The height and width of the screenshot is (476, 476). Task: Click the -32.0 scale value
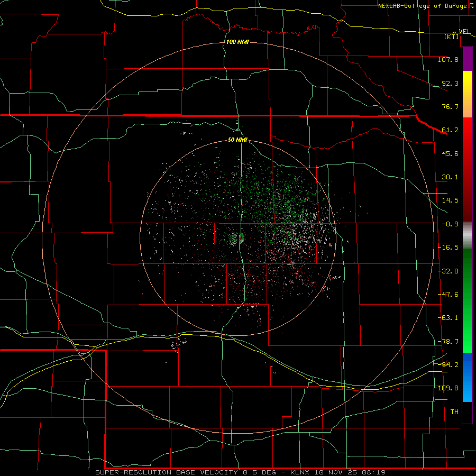[x=448, y=271]
